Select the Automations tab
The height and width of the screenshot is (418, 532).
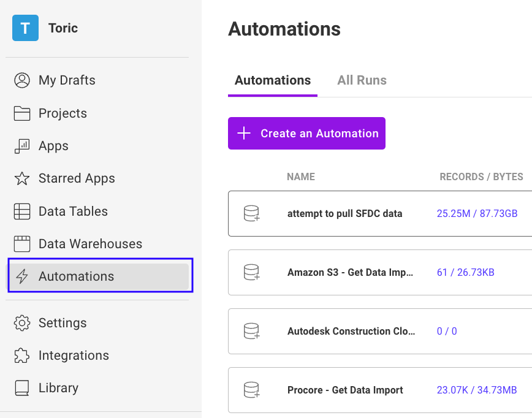(273, 80)
